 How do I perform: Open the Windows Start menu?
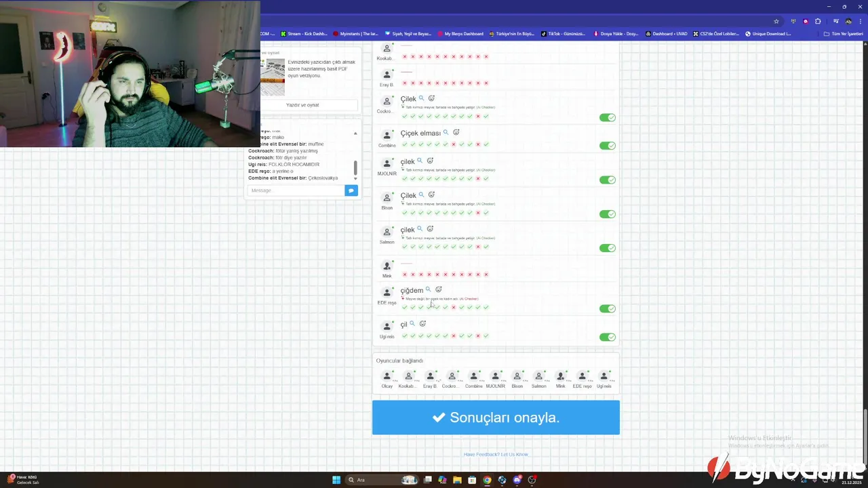336,480
